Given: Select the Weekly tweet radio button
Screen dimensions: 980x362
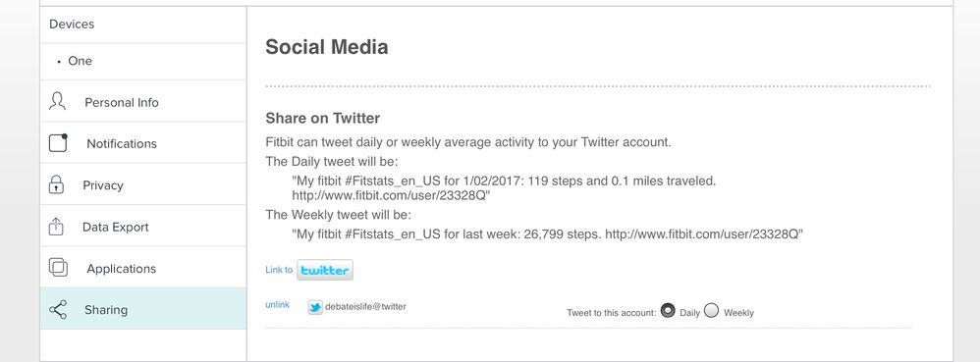Looking at the screenshot, I should click(711, 310).
